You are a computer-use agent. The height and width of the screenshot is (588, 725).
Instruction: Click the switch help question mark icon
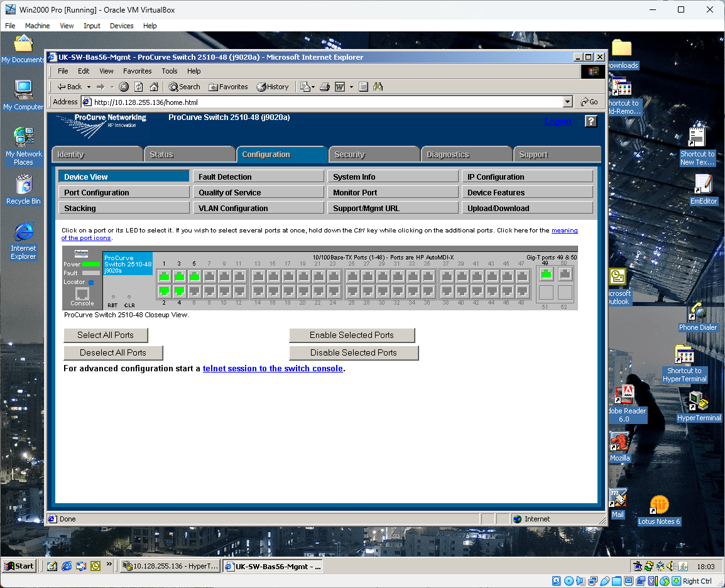pos(591,121)
